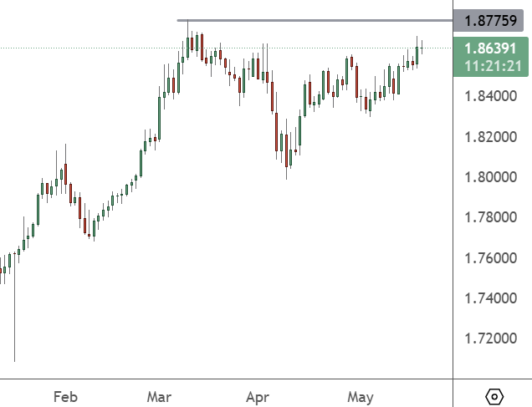
Task: Click the 1.78000 price scale label
Action: tap(489, 218)
